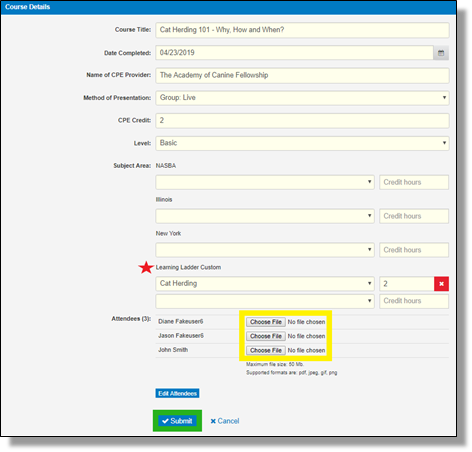Click the Date Completed field showing 04/23/2019

tap(294, 53)
